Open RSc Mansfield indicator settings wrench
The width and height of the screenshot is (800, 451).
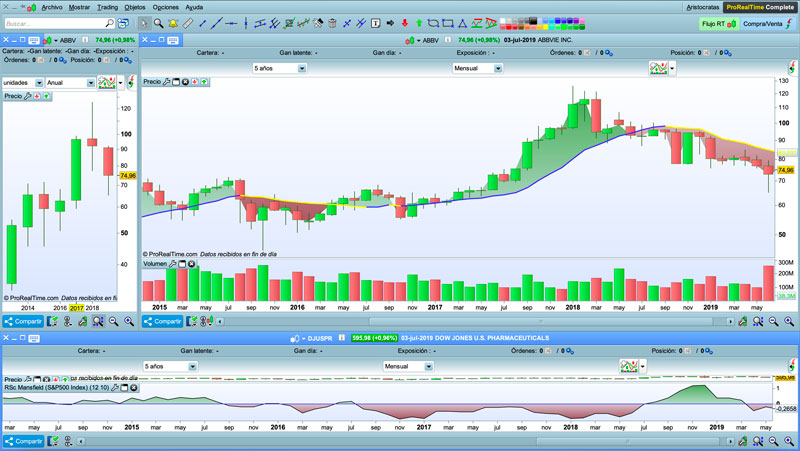pos(115,388)
